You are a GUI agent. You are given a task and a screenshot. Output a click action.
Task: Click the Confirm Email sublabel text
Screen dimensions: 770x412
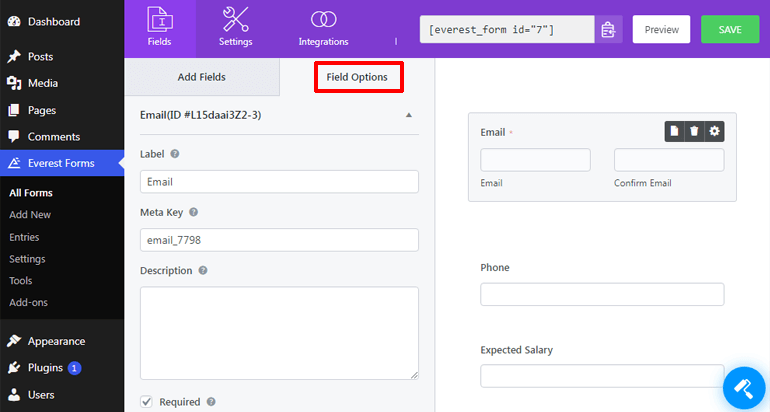click(642, 183)
